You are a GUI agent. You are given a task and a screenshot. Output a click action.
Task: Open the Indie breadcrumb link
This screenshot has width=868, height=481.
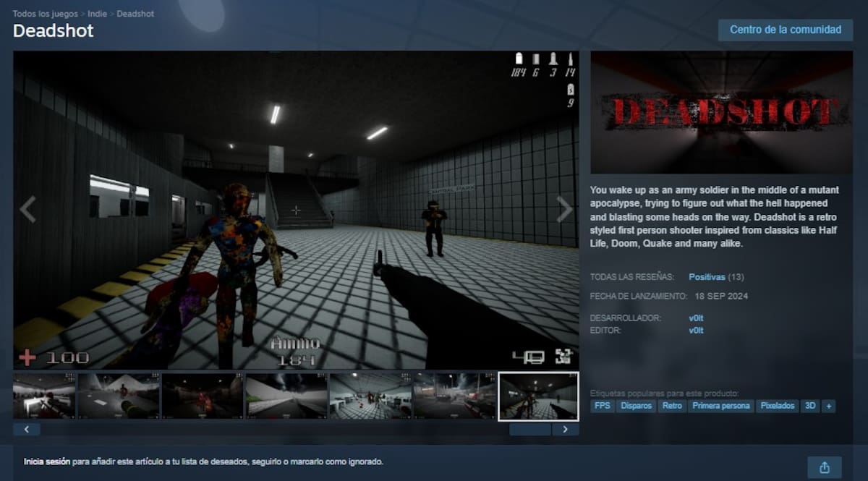(98, 14)
